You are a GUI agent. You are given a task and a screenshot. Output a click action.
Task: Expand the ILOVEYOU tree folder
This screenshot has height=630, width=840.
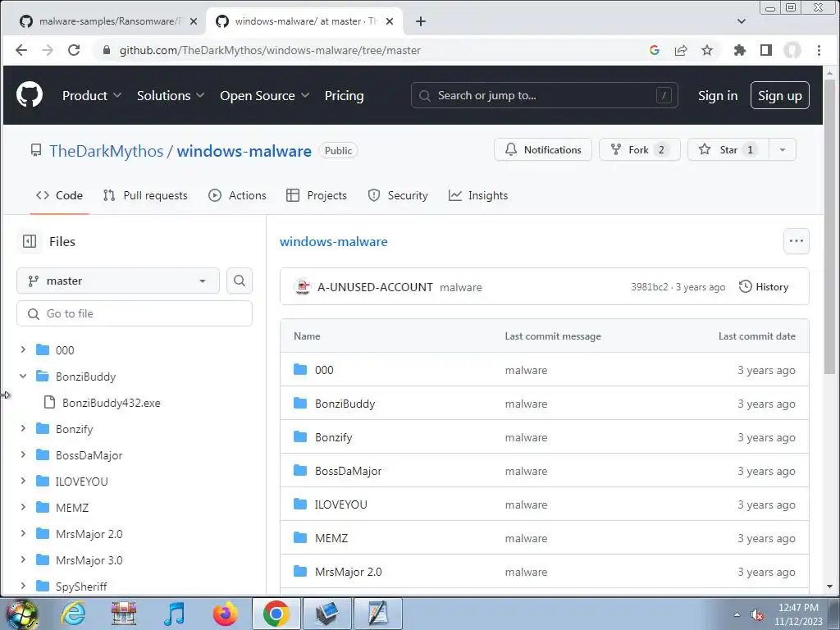click(x=23, y=481)
